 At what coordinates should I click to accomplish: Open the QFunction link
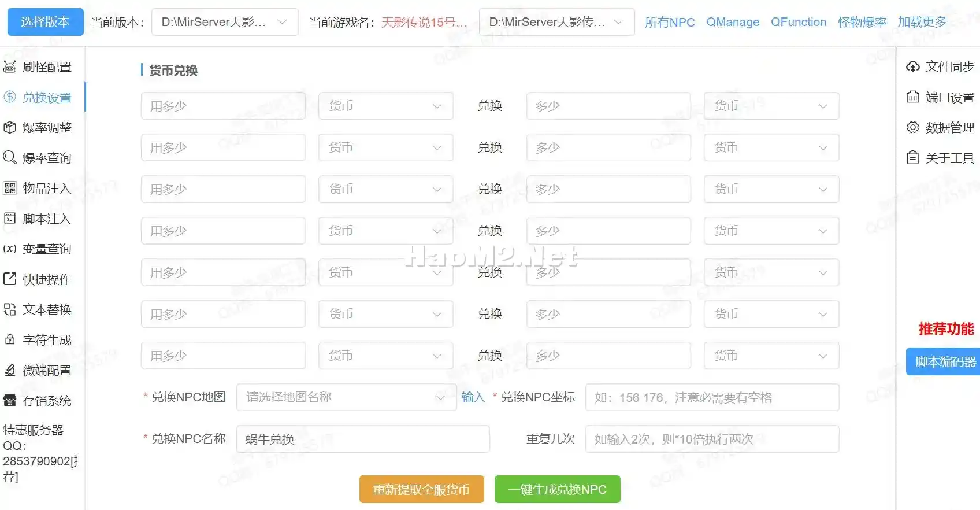pos(799,22)
